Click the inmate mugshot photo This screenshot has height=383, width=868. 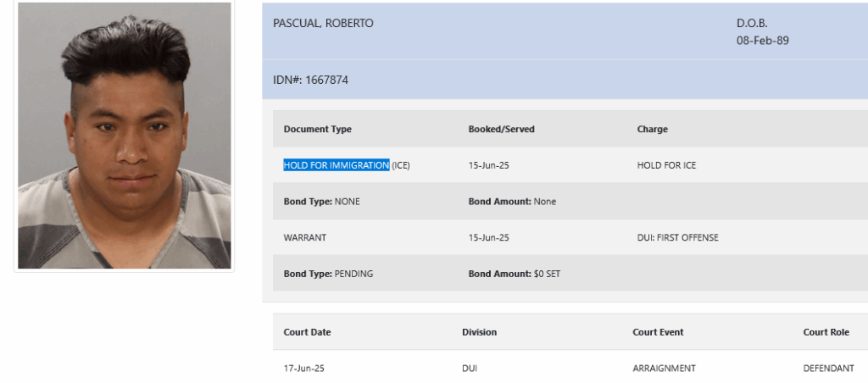(x=124, y=135)
